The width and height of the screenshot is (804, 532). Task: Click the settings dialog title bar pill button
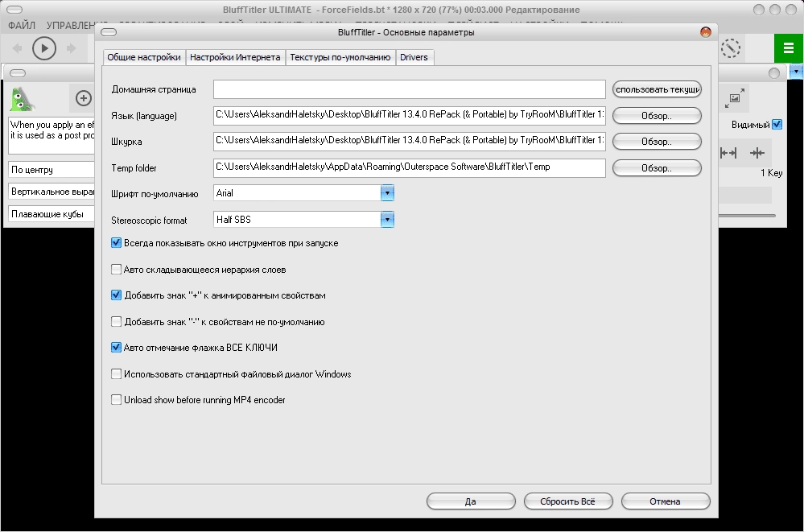109,32
